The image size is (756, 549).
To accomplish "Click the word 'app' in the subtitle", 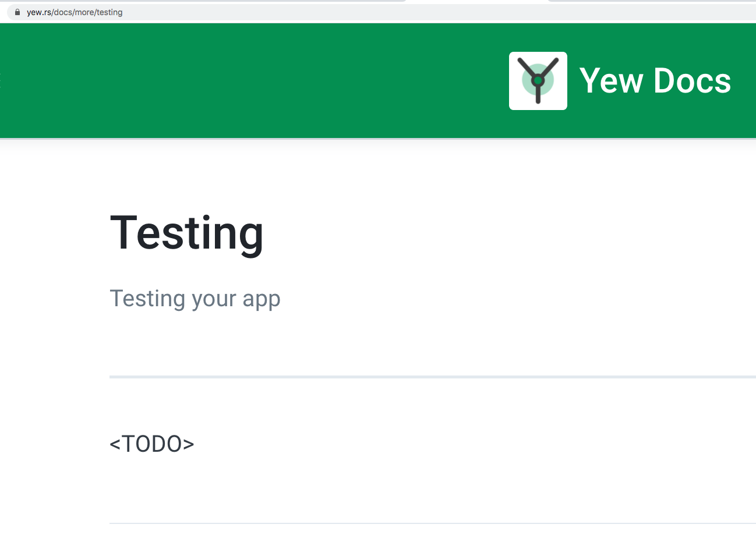I will (x=262, y=300).
